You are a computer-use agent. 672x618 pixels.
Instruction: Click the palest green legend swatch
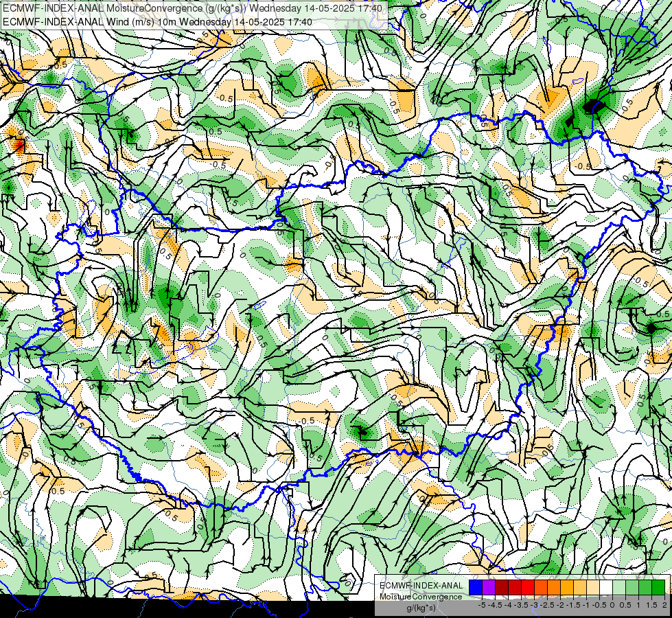pyautogui.click(x=619, y=588)
